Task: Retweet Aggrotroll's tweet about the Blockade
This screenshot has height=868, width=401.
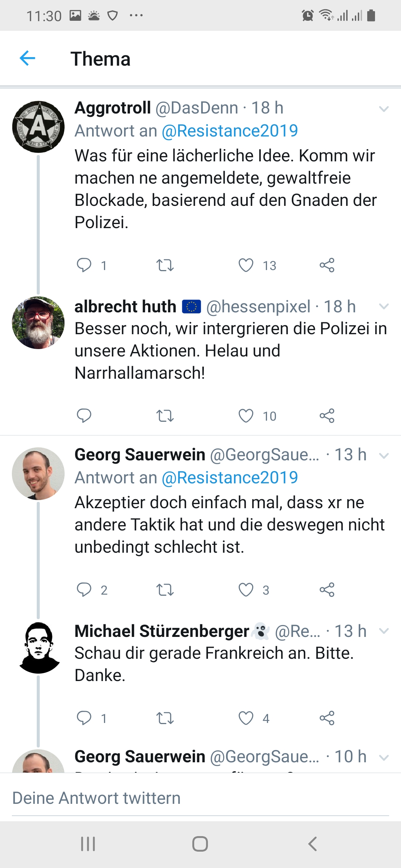Action: tap(165, 265)
